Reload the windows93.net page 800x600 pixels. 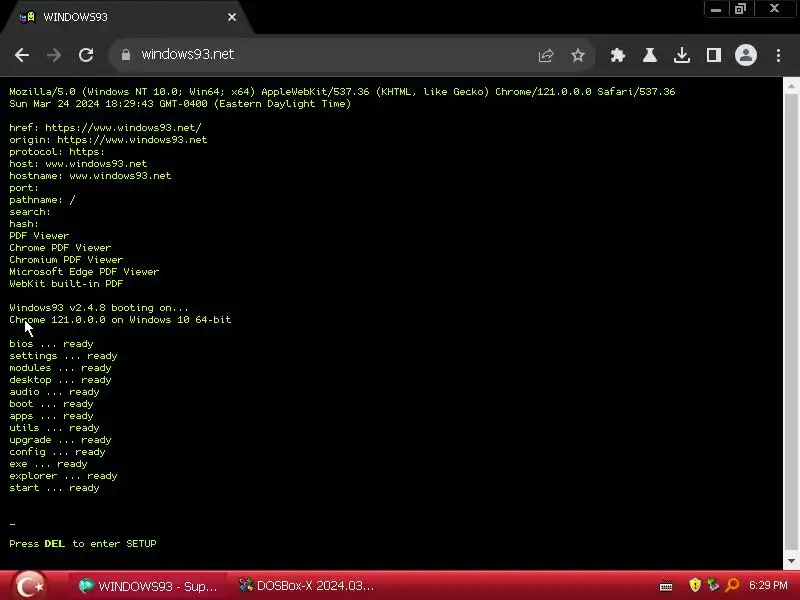click(x=86, y=55)
